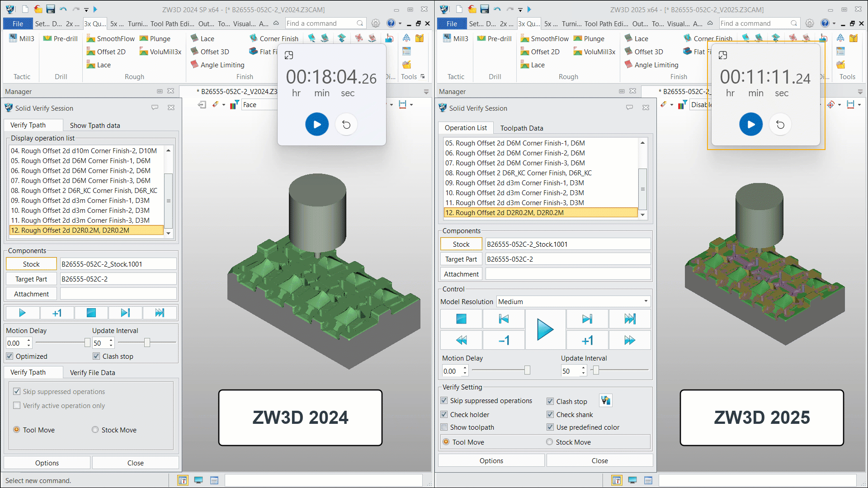Click Target Part button in ZW3D 2025
The height and width of the screenshot is (488, 868).
[x=461, y=259]
